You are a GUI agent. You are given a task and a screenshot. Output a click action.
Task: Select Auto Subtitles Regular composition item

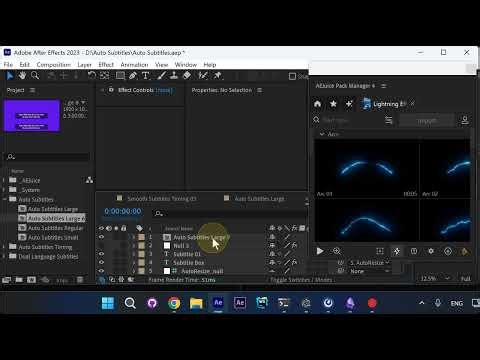(55, 228)
